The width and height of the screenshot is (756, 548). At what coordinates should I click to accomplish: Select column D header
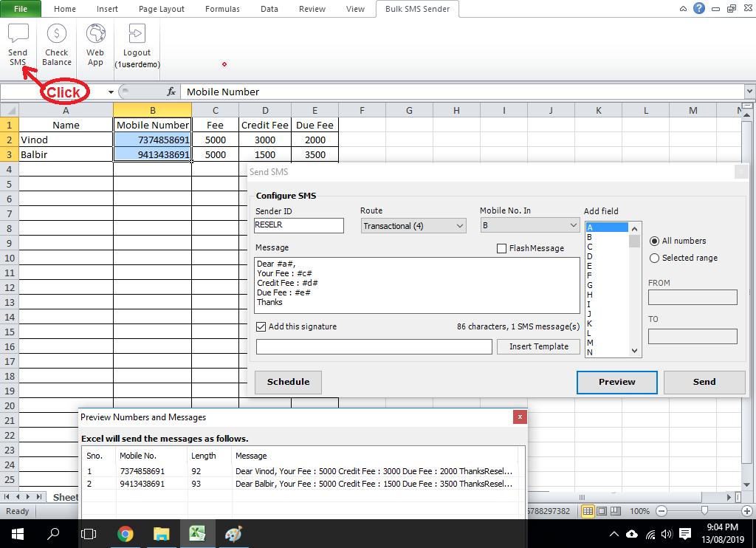pyautogui.click(x=265, y=111)
